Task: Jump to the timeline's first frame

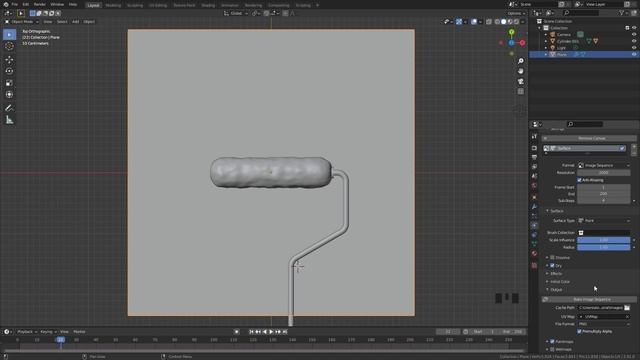Action: pos(251,332)
